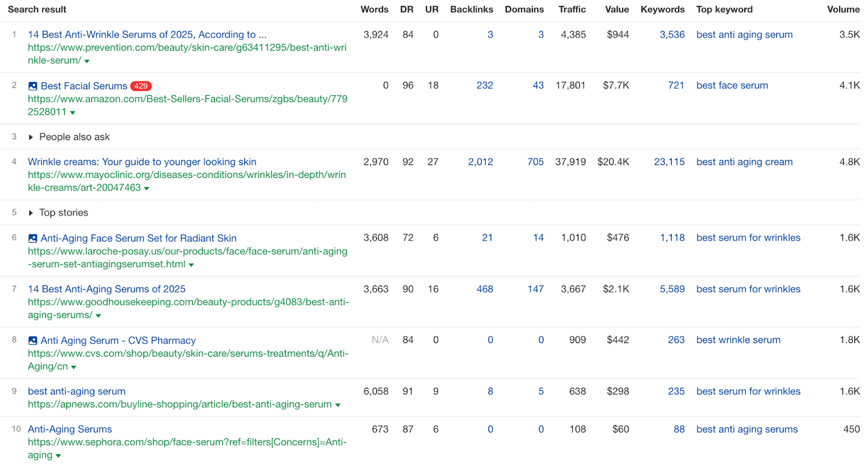Expand the People also ask row
868x464 pixels.
pos(31,137)
